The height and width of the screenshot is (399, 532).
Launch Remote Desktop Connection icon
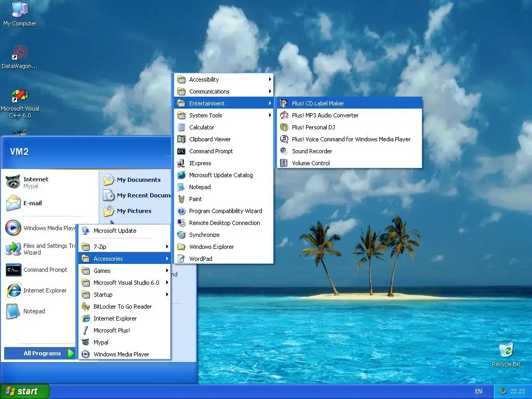181,223
